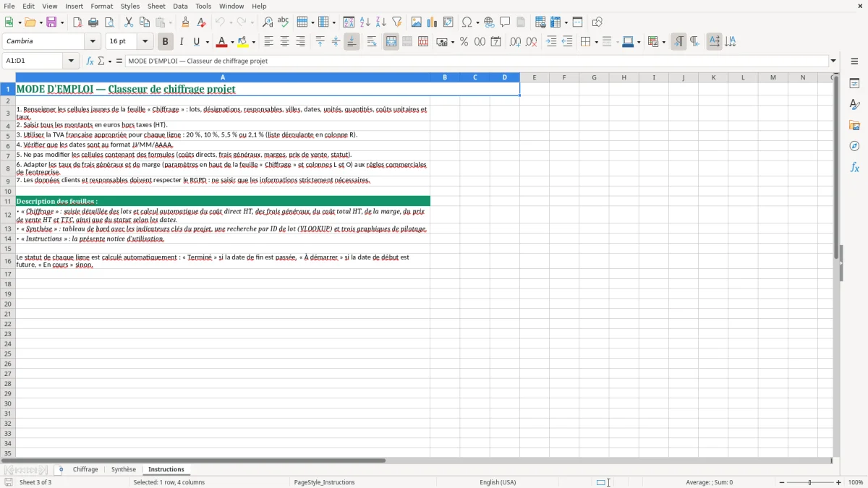This screenshot has height=488, width=868.
Task: Toggle Merge and Center Cells
Action: [391, 42]
